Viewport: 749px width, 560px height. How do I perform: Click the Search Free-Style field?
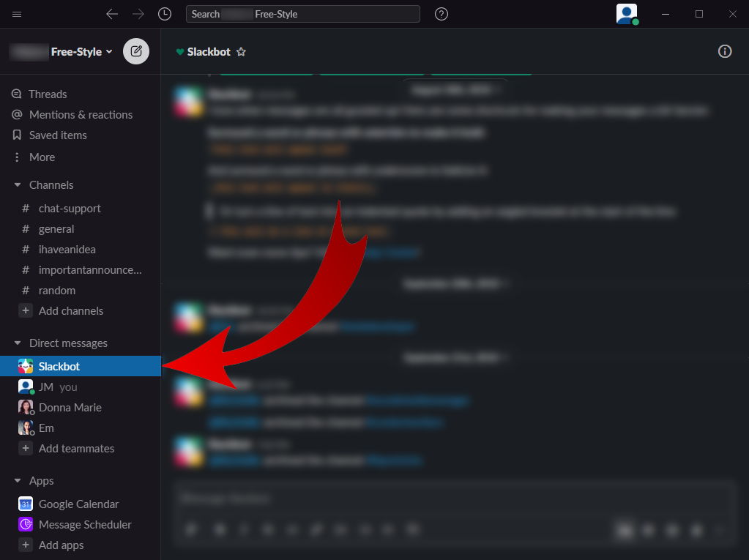303,15
